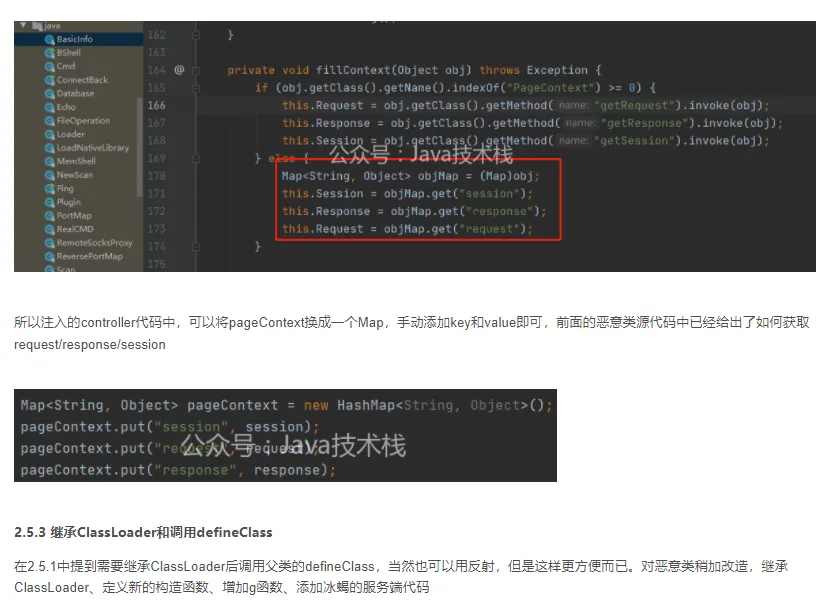Image resolution: width=821 pixels, height=611 pixels.
Task: Click fillContext method name in code
Action: (x=353, y=70)
